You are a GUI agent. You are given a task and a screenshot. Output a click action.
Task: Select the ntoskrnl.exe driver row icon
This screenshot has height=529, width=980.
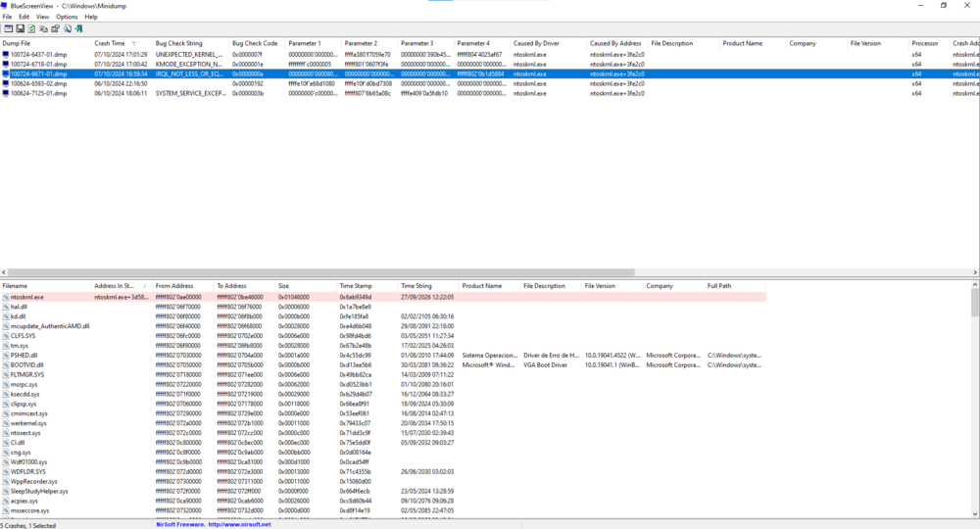coord(6,297)
